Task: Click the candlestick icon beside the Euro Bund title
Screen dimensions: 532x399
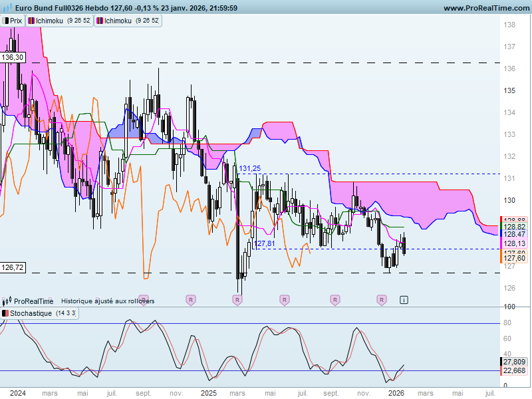Action: 7,7
